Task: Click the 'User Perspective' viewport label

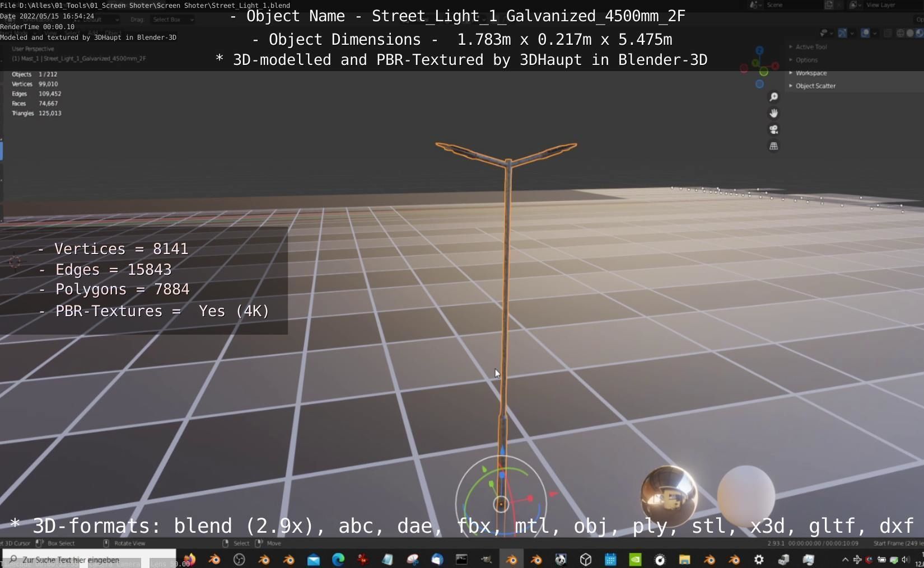Action: [x=33, y=49]
